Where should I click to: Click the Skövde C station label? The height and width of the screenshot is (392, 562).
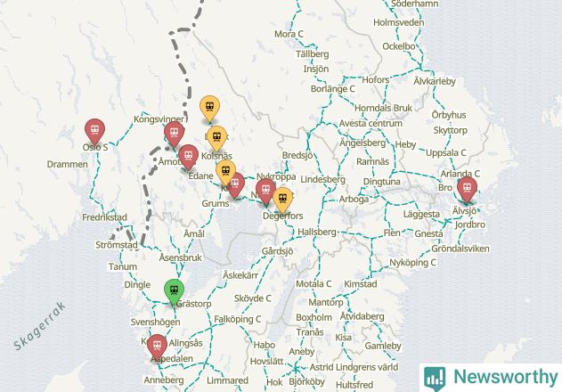tap(253, 298)
